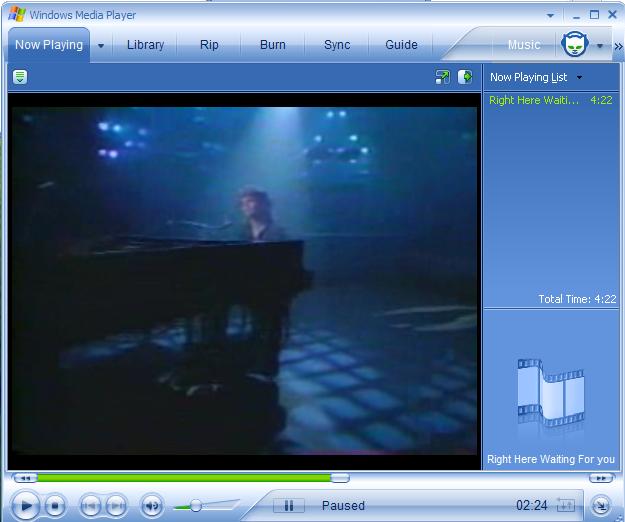Click the maximize video window icon
The width and height of the screenshot is (625, 522).
coord(442,77)
